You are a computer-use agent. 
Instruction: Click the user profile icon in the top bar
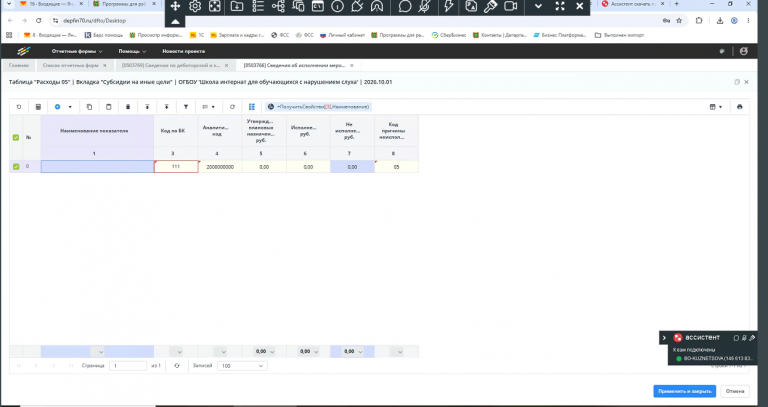click(744, 51)
